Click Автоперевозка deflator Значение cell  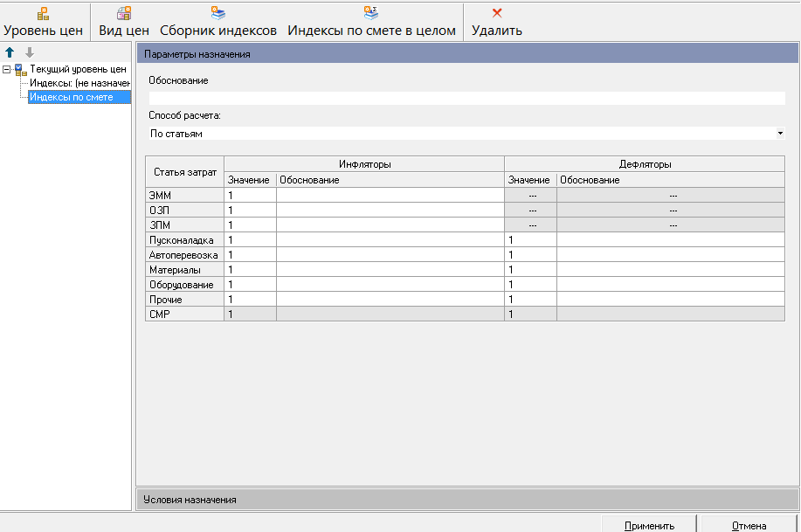pyautogui.click(x=531, y=254)
